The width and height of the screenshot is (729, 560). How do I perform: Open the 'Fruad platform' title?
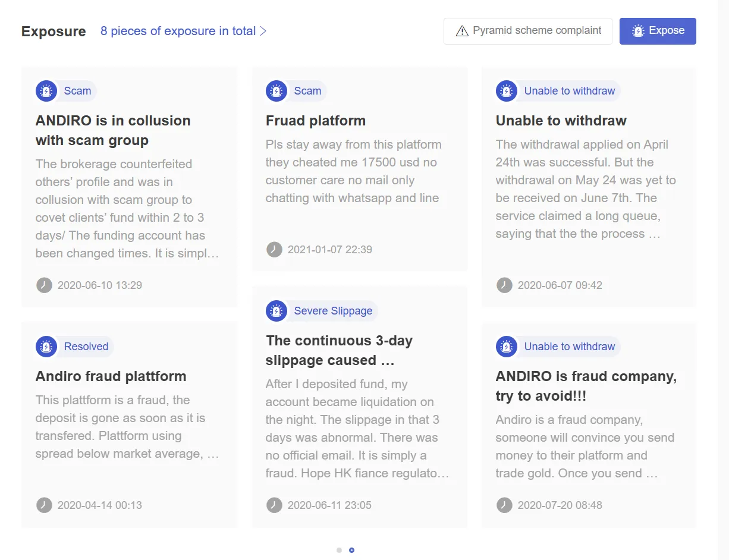coord(316,121)
